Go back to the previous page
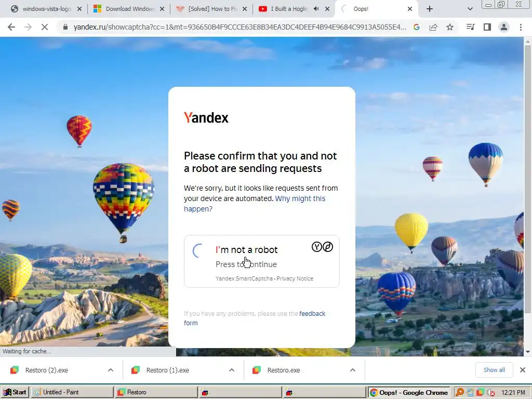Viewport: 532px width, 399px height. pos(11,27)
